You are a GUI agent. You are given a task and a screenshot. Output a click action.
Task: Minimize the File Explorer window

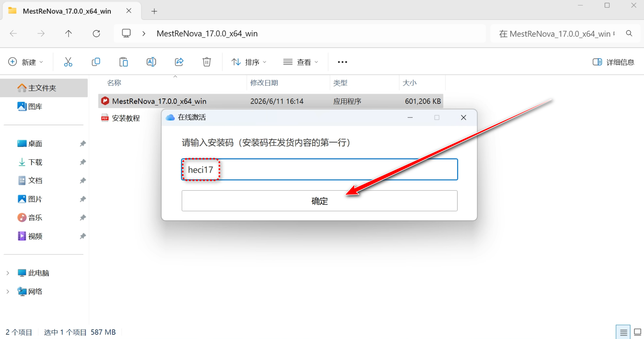coord(580,5)
